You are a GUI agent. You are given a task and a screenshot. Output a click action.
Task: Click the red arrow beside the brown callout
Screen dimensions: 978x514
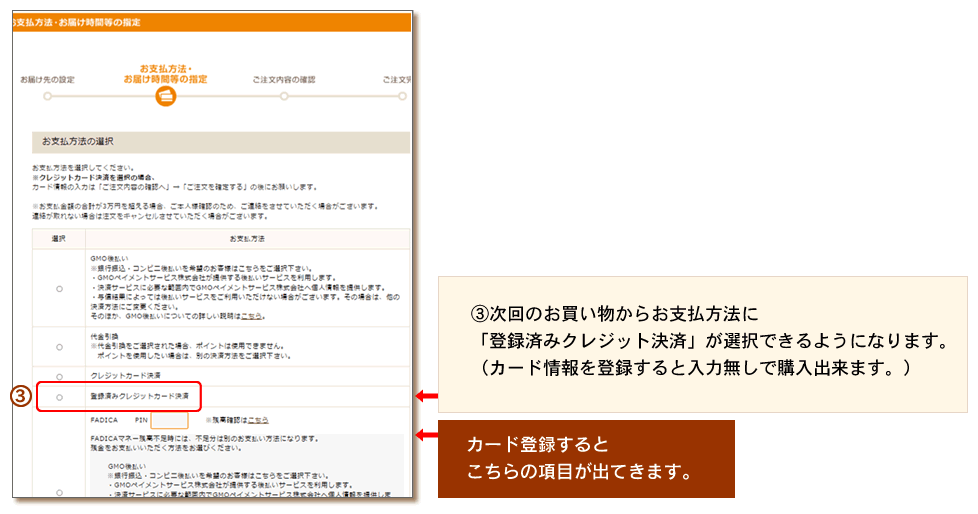point(426,435)
